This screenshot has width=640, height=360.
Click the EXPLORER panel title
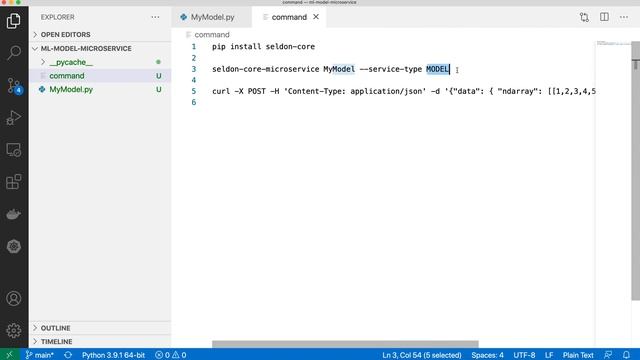(x=58, y=17)
